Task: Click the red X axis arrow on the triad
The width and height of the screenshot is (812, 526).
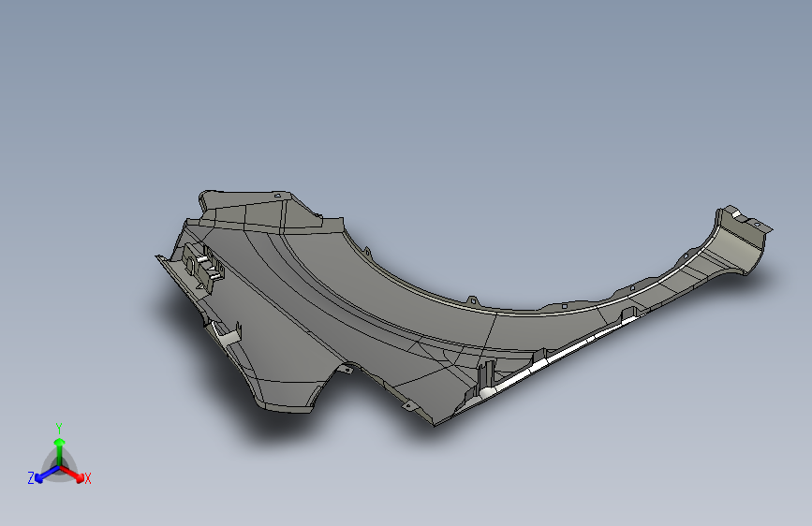Action: [72, 474]
